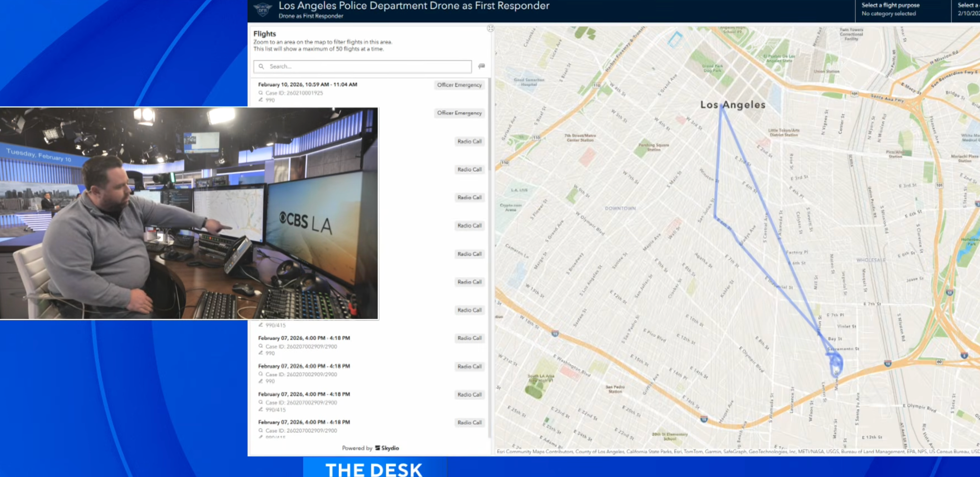Click the Flights panel heading
This screenshot has width=980, height=477.
click(x=264, y=34)
